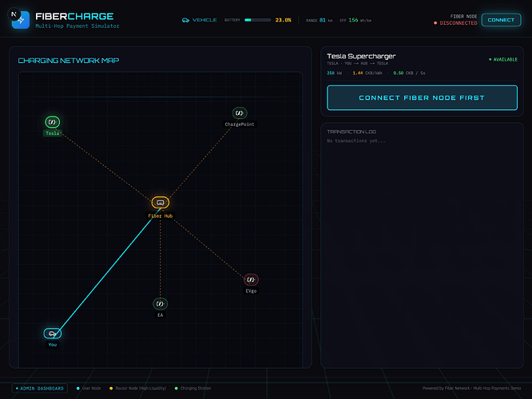Viewport: 532px width, 399px height.
Task: Click the Range 81 km readout
Action: (x=320, y=20)
